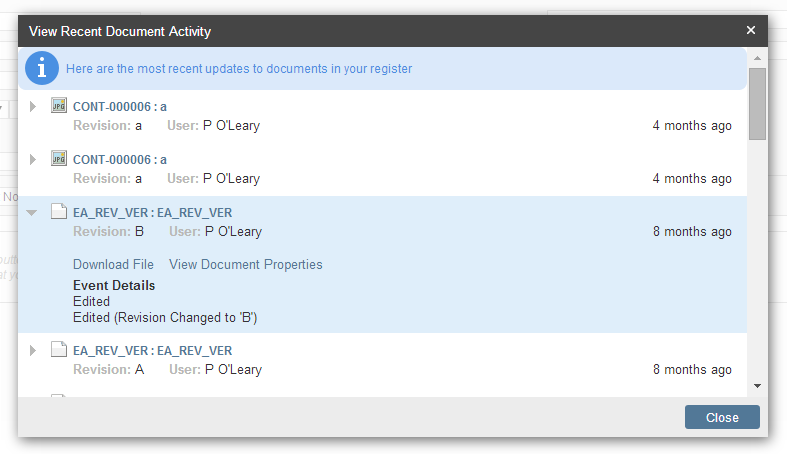Viewport: 787px width, 454px height.
Task: Close dialog with the X icon
Action: point(751,31)
